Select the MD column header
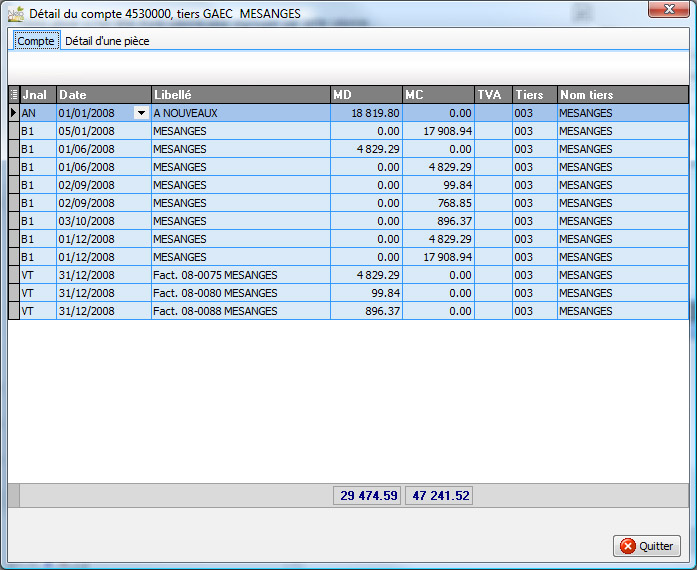The image size is (697, 570). point(366,95)
